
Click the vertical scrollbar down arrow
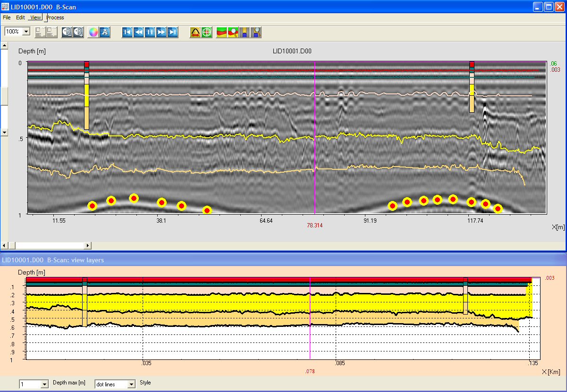coord(4,133)
